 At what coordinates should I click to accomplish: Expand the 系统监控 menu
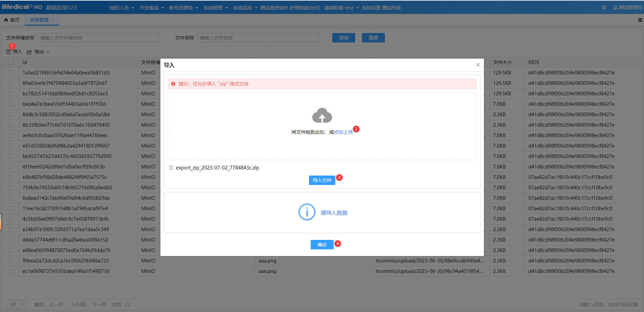[x=245, y=8]
